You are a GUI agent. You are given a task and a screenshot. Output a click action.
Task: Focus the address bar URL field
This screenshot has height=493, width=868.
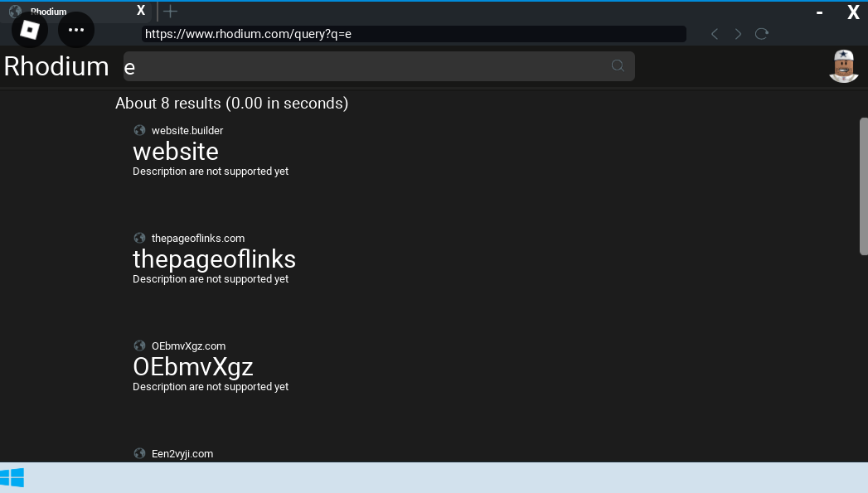click(413, 34)
